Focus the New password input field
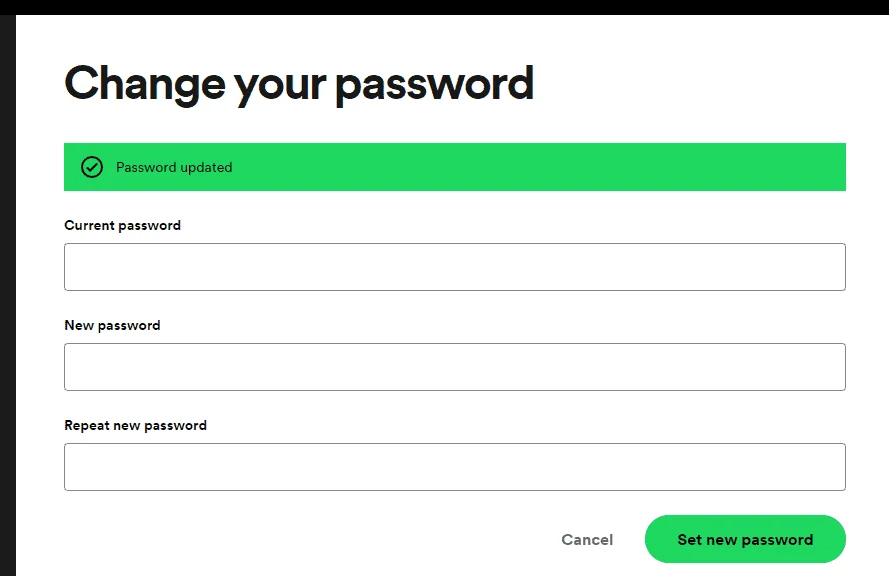889x576 pixels. point(455,367)
